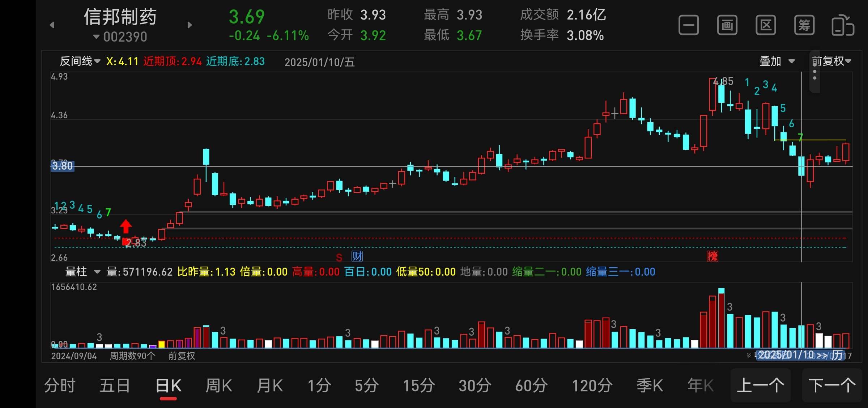Viewport: 868px width, 408px height.
Task: Open the 叠加 overlay dropdown
Action: pos(777,61)
